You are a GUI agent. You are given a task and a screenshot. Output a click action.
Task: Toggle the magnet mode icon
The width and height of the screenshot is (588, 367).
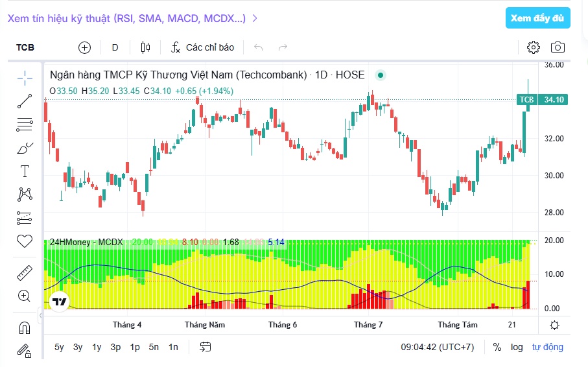tap(25, 328)
